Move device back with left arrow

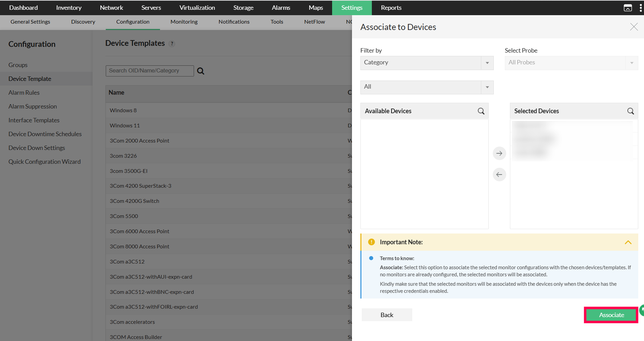tap(499, 175)
